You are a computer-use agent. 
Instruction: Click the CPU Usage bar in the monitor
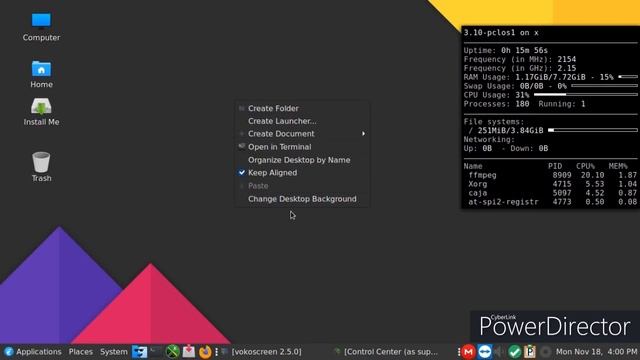tap(586, 95)
